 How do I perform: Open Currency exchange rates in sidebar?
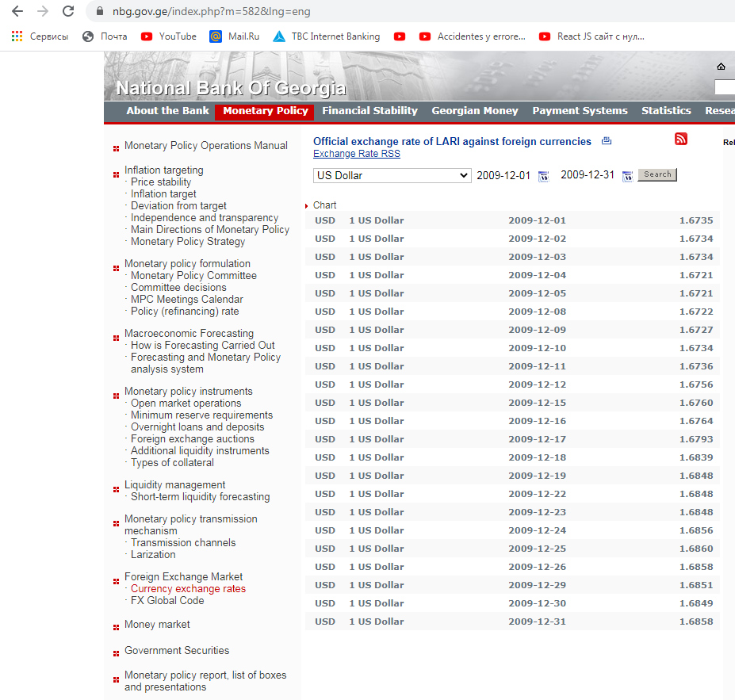pos(188,589)
